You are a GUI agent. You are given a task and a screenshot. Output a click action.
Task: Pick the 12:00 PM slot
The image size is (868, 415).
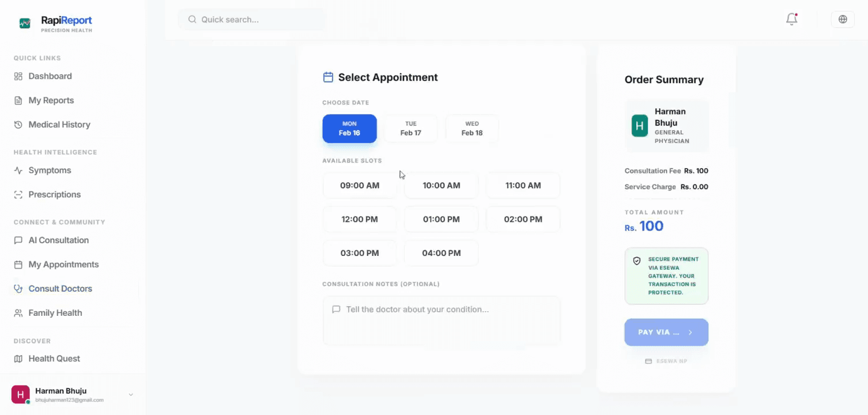360,220
